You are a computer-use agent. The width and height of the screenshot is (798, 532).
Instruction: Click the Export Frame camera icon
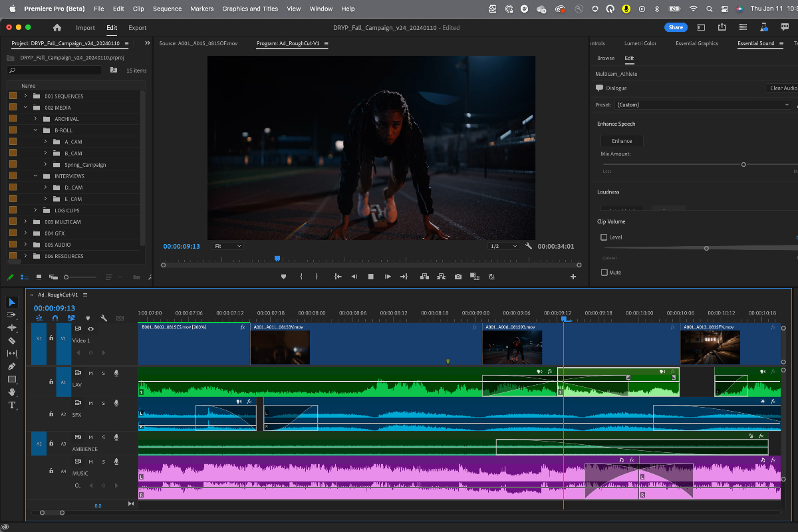coord(458,277)
